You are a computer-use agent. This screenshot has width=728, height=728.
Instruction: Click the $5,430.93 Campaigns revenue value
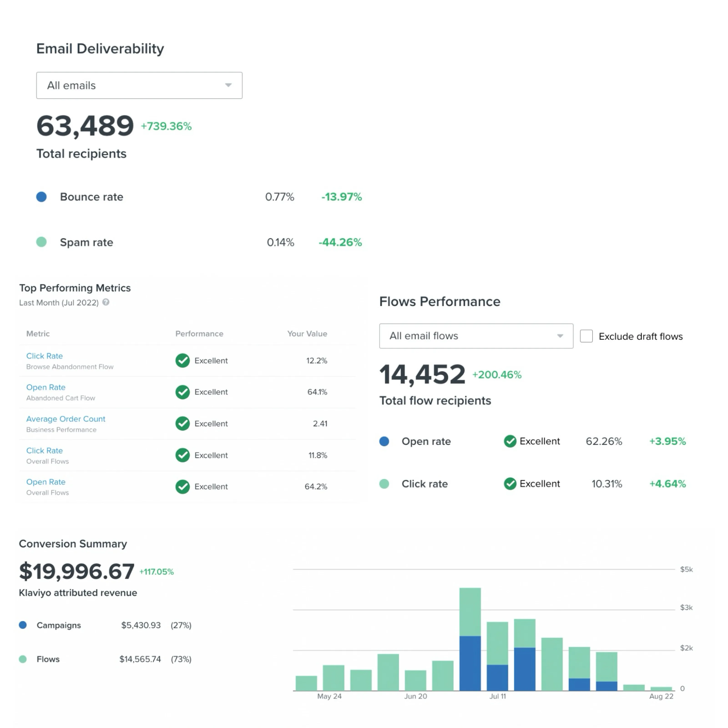(141, 625)
